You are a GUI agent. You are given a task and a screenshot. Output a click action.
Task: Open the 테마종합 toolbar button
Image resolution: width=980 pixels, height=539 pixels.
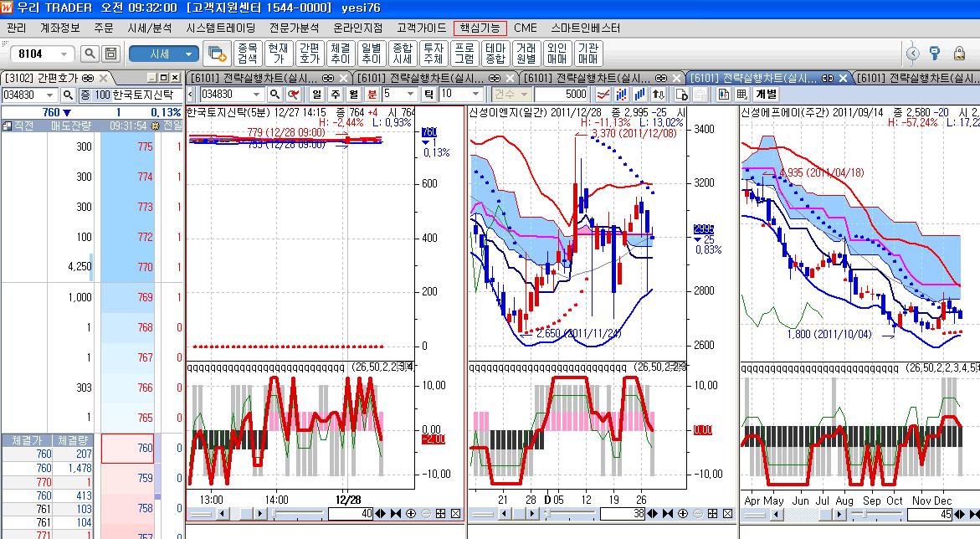pyautogui.click(x=495, y=54)
